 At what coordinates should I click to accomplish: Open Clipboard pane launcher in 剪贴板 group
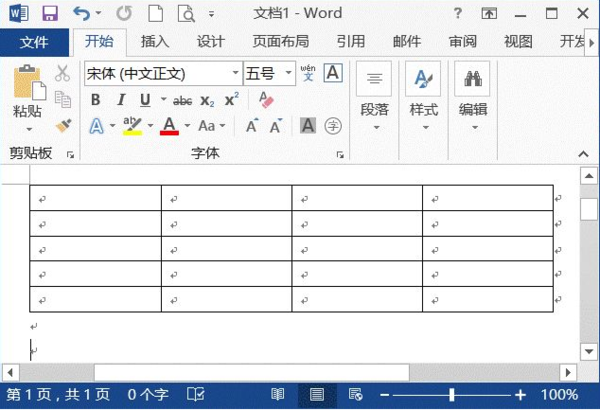[x=70, y=155]
